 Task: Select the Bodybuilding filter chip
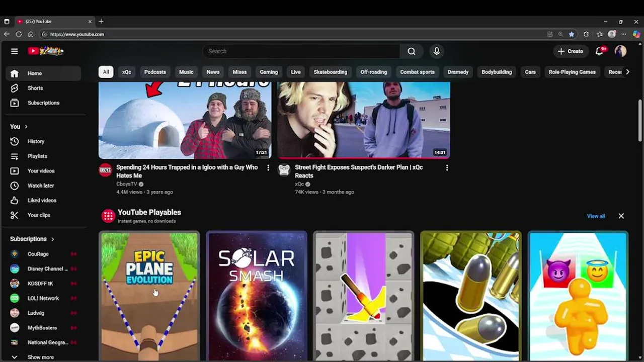(497, 72)
